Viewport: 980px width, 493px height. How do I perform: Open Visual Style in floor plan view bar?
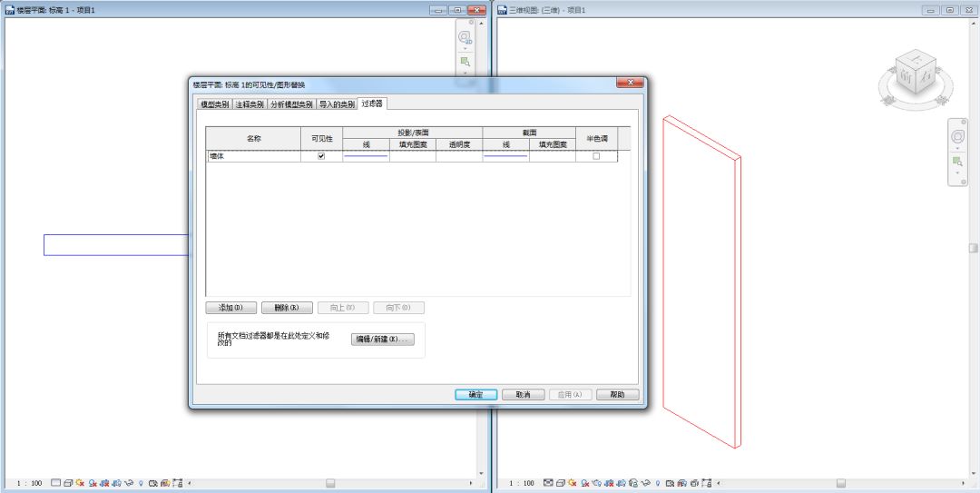pyautogui.click(x=68, y=483)
